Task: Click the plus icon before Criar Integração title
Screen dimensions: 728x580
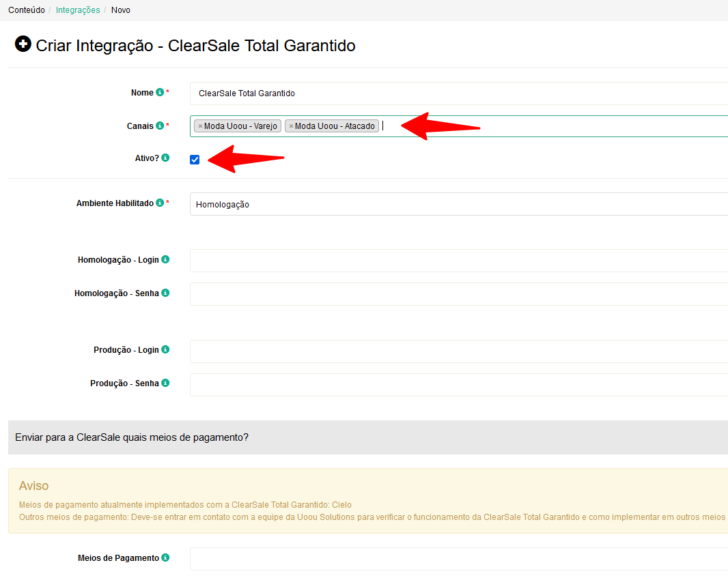Action: click(23, 44)
